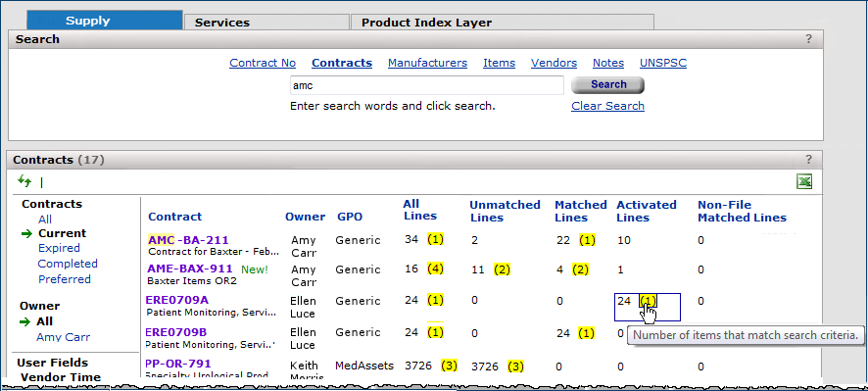The image size is (868, 391).
Task: Open contract ERE0709A
Action: (177, 300)
